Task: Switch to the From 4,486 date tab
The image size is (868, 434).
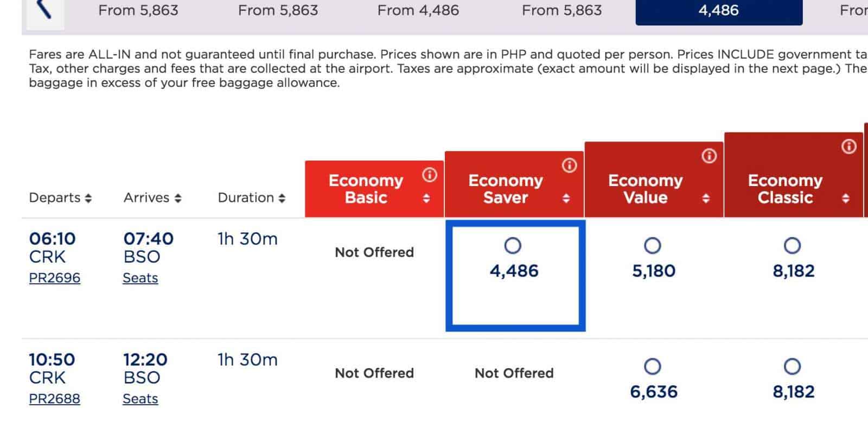Action: [x=418, y=10]
